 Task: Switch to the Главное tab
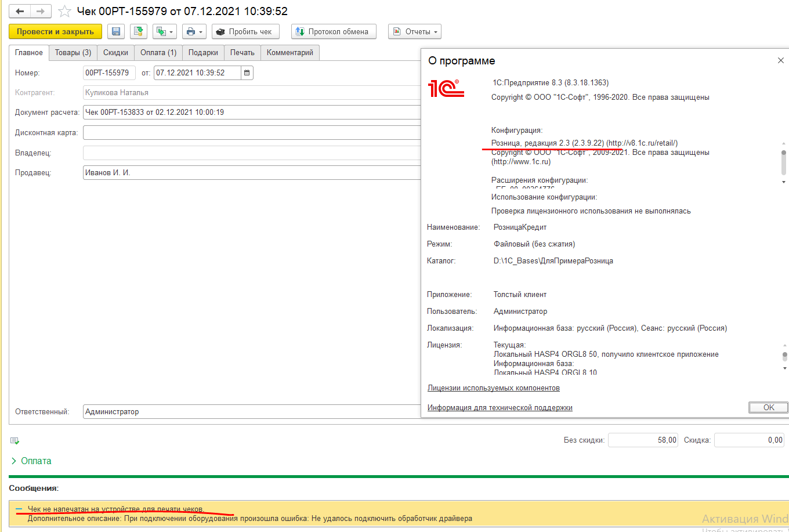pyautogui.click(x=29, y=52)
